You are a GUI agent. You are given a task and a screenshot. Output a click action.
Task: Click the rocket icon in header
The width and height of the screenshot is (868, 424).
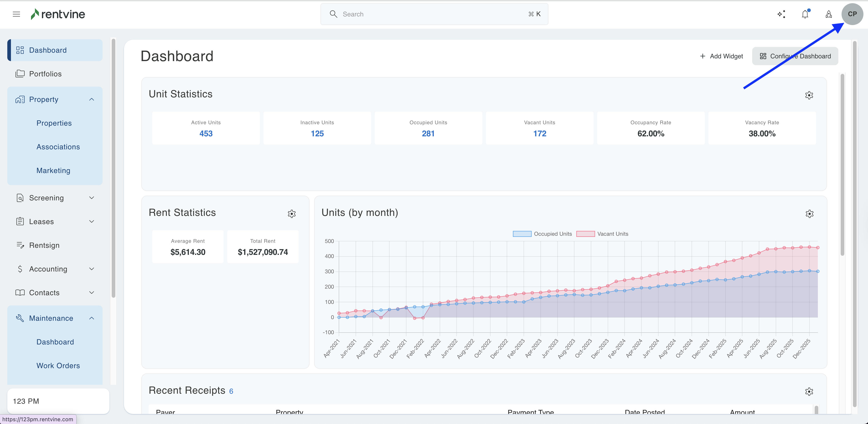tap(829, 14)
